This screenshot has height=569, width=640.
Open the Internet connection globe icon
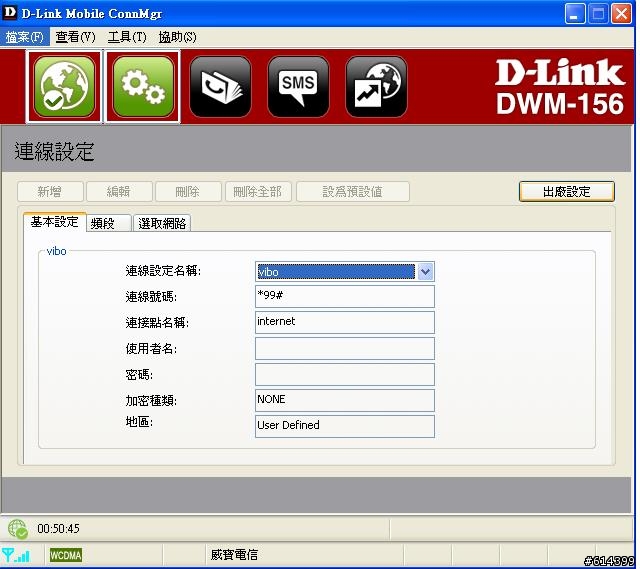[x=64, y=86]
